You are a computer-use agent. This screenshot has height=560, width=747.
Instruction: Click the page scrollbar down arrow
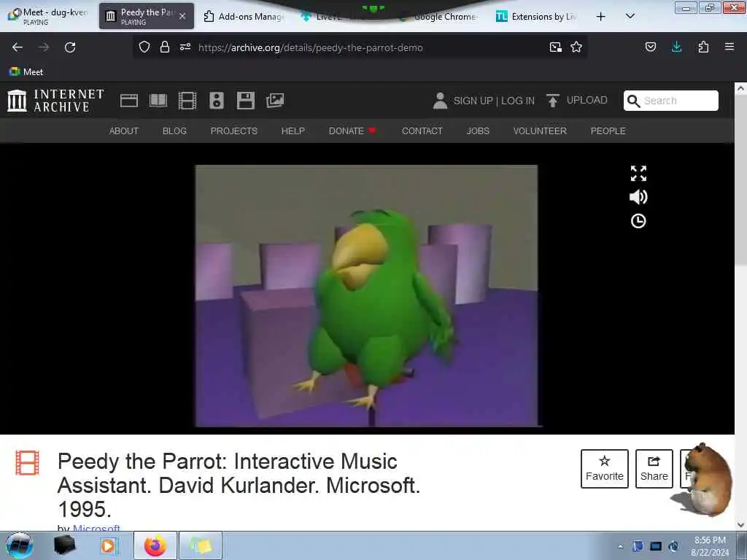click(x=740, y=525)
